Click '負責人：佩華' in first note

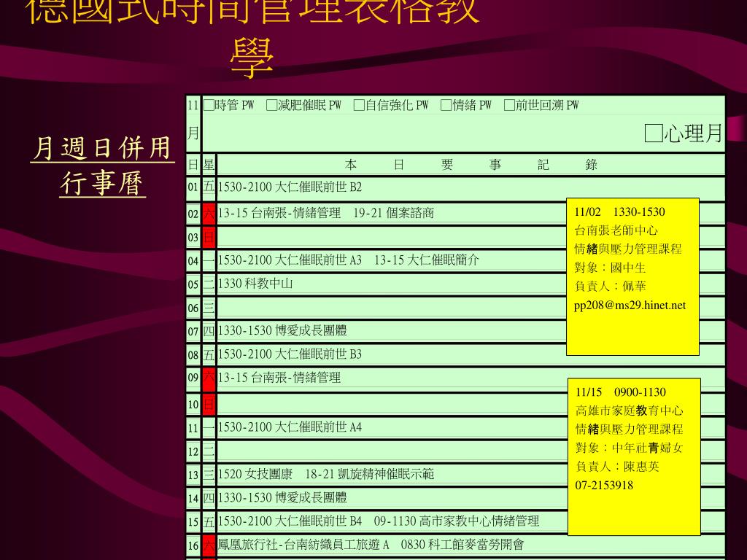pos(611,286)
